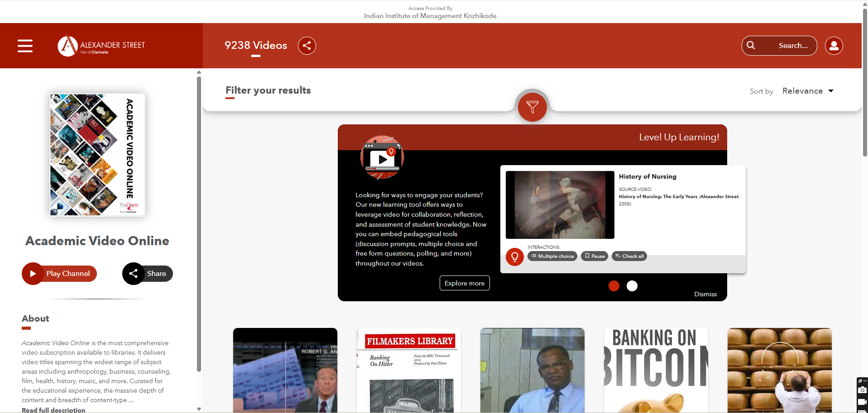Viewport: 868px width, 413px height.
Task: Click the red filter funnel icon
Action: click(x=532, y=107)
